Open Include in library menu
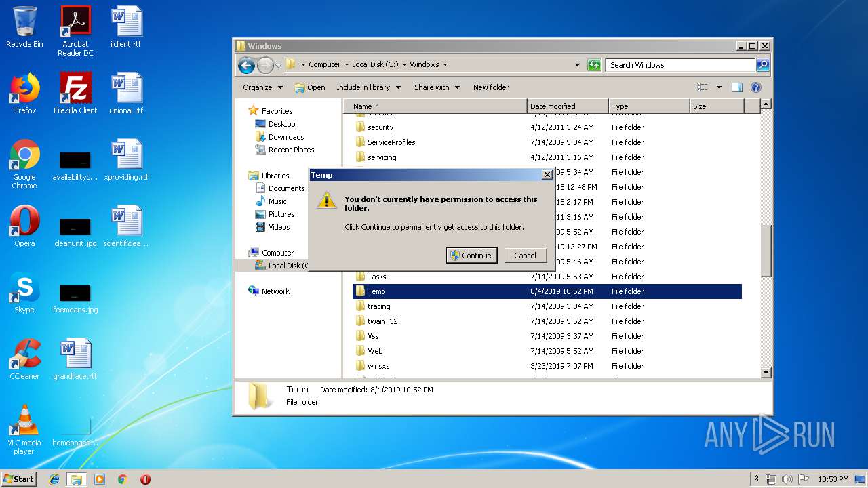Viewport: 868px width, 488px height. point(368,87)
